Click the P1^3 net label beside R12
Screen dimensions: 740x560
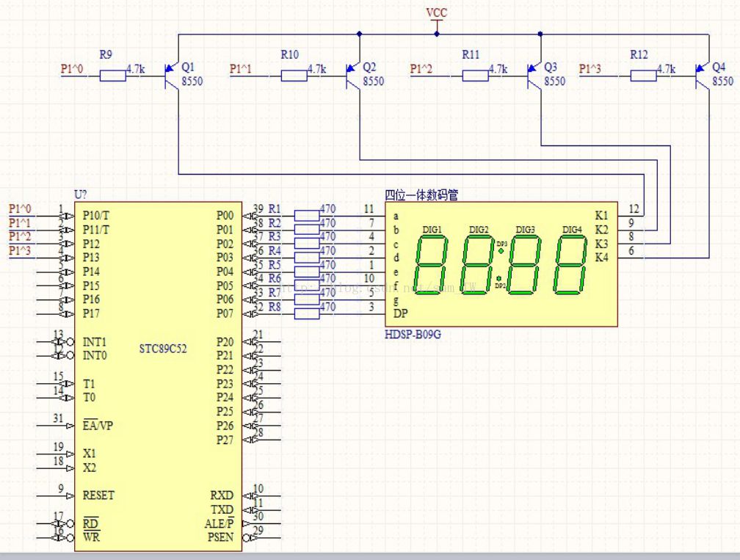590,69
